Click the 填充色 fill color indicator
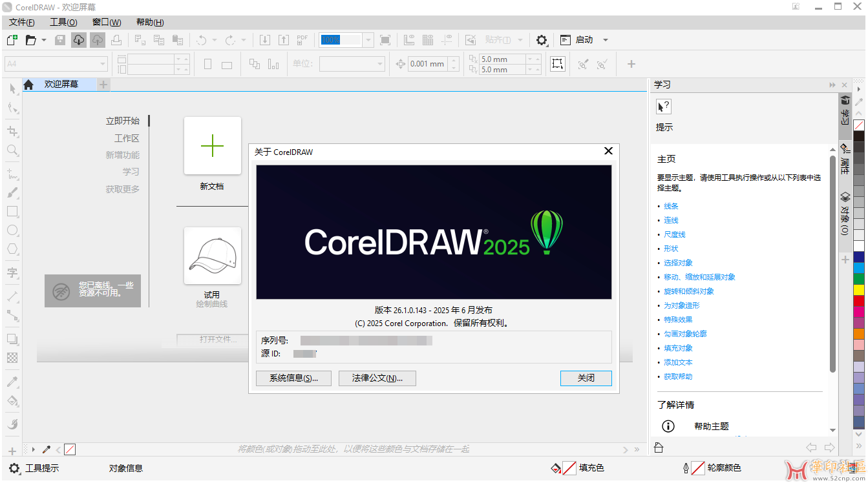 [x=569, y=468]
